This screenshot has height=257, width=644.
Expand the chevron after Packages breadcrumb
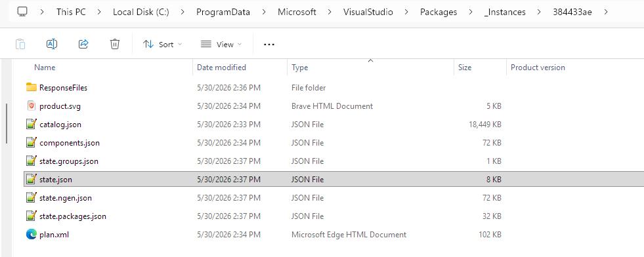(x=471, y=12)
